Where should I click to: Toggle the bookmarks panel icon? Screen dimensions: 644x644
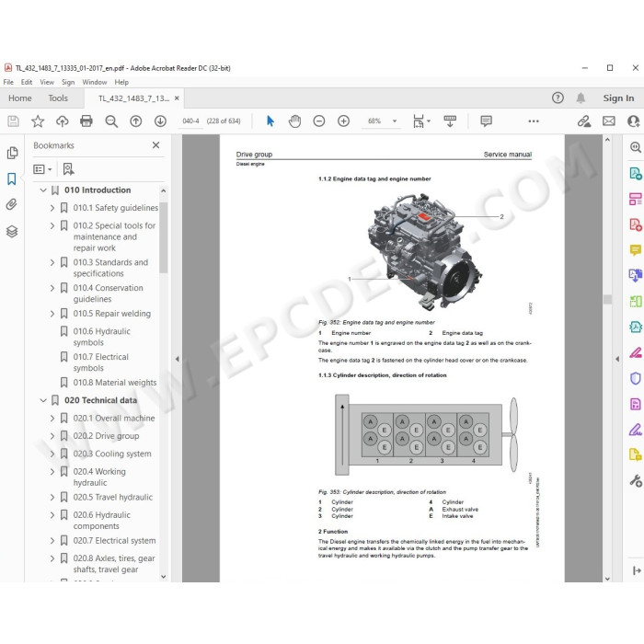click(x=11, y=178)
